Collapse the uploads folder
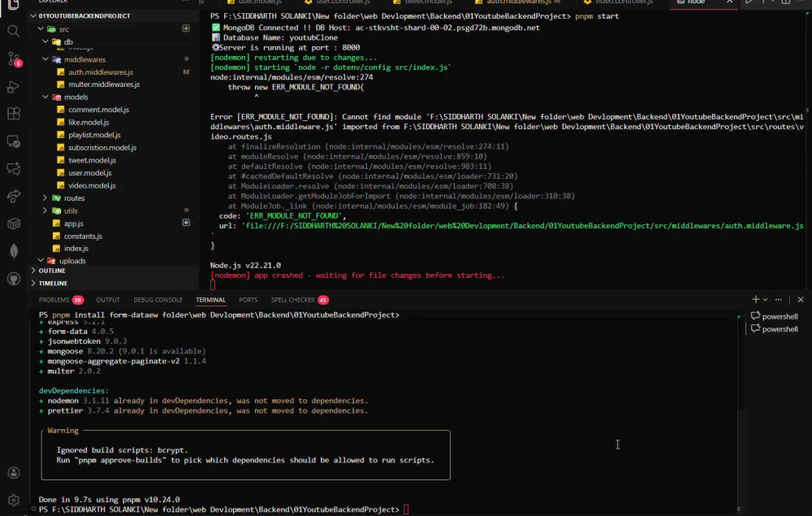Image resolution: width=812 pixels, height=516 pixels. tap(41, 261)
